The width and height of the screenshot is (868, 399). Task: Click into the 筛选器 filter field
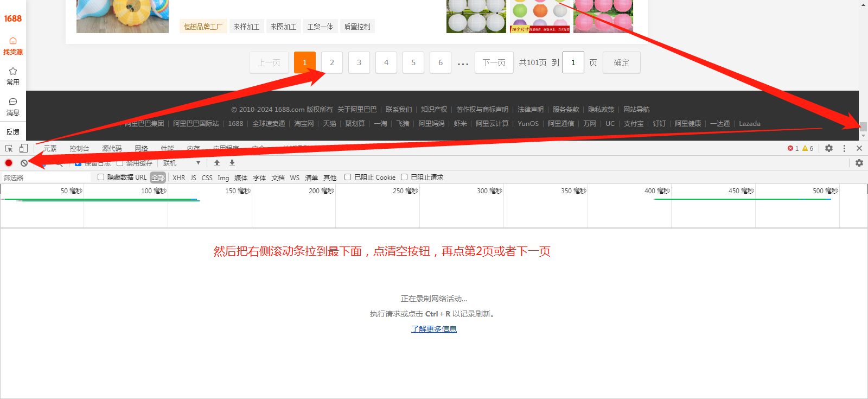pos(46,178)
